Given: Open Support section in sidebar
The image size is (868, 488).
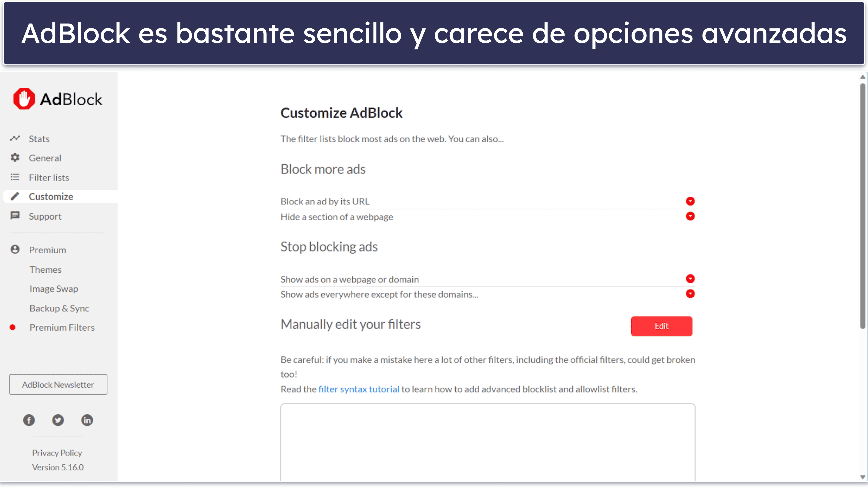Looking at the screenshot, I should [45, 216].
